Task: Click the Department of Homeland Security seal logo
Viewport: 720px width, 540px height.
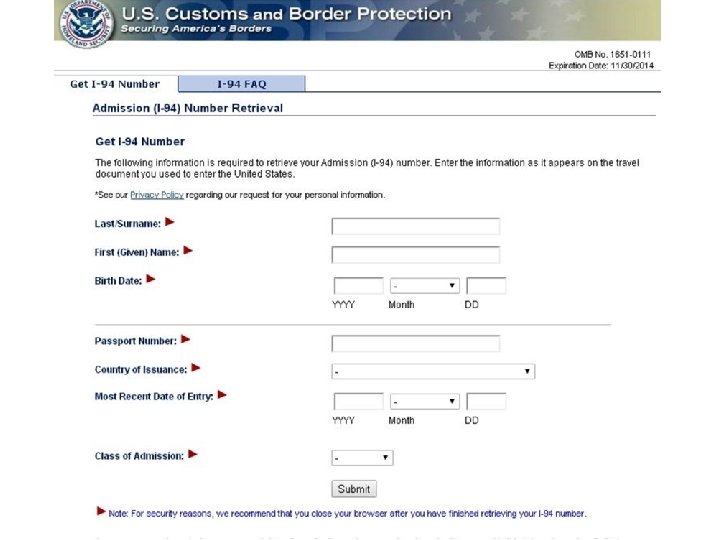Action: pyautogui.click(x=86, y=23)
